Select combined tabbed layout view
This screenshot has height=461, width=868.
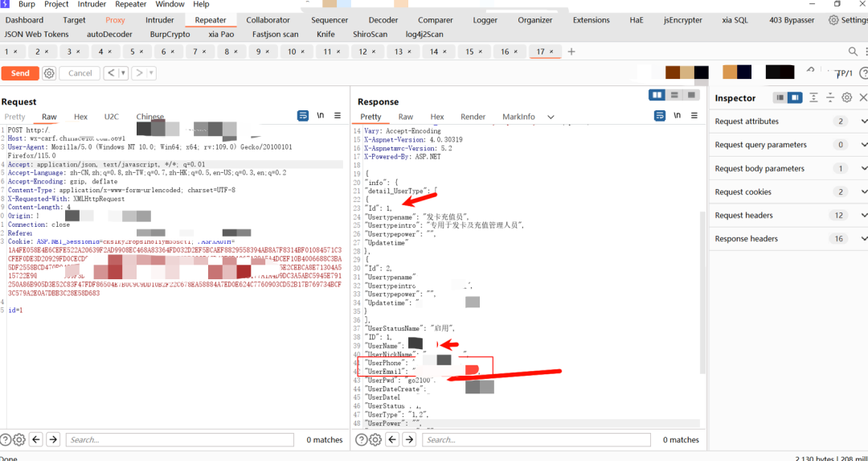[x=691, y=95]
